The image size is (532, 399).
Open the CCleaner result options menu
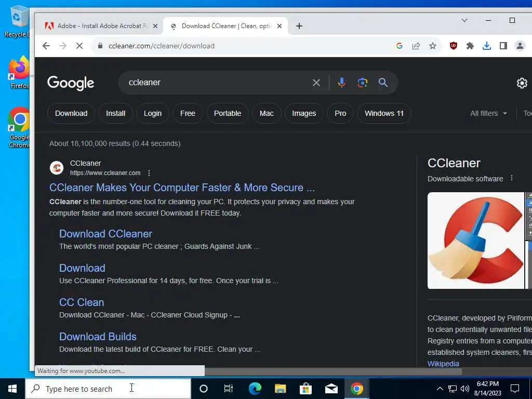[x=149, y=173]
